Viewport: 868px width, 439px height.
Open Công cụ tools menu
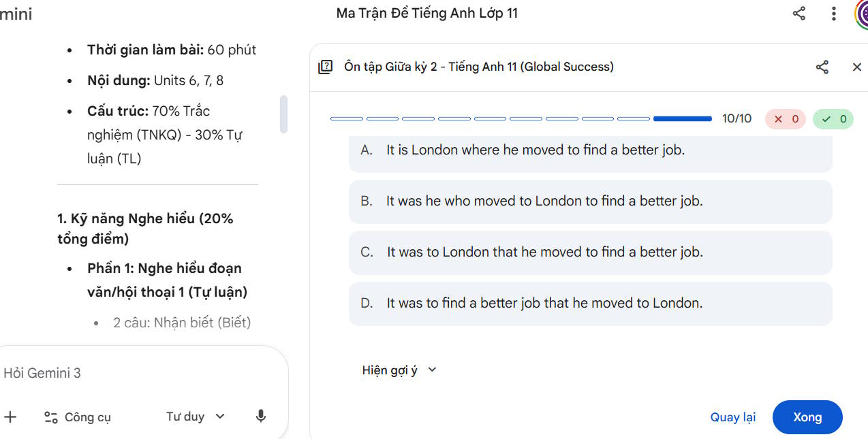(77, 417)
